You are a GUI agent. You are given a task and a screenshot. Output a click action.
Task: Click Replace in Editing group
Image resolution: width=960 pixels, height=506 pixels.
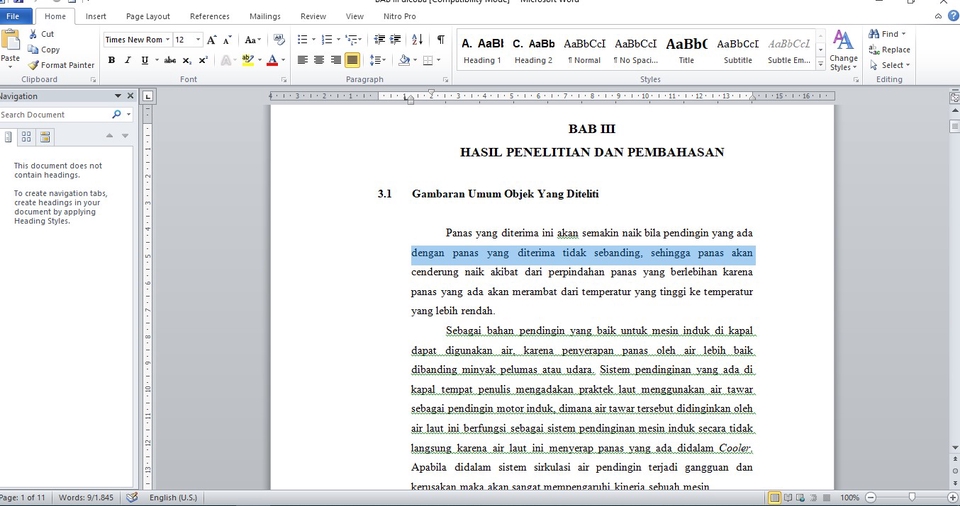pyautogui.click(x=890, y=50)
